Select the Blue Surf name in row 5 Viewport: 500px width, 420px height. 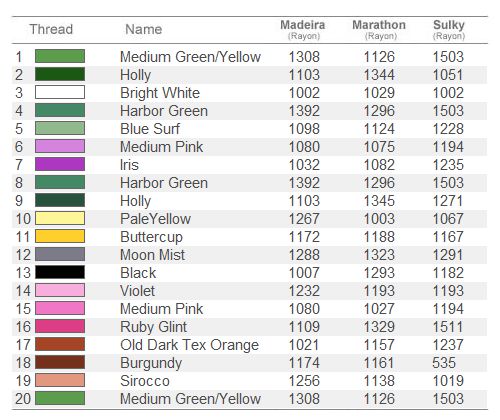pos(150,129)
